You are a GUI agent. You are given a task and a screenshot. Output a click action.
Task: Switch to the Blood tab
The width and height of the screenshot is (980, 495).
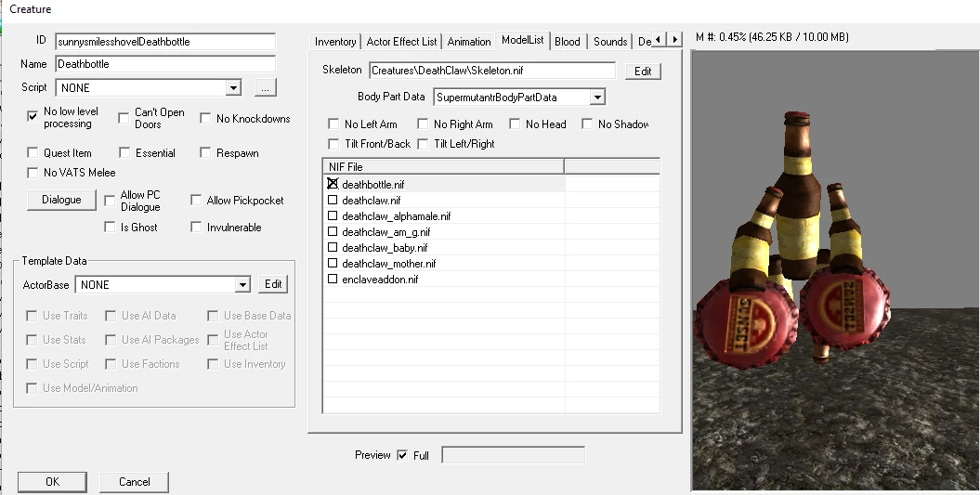(568, 42)
